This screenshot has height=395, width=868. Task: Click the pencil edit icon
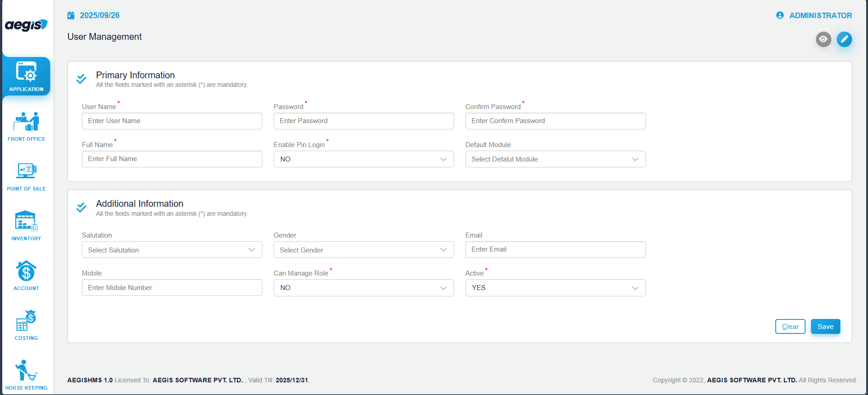pyautogui.click(x=844, y=39)
